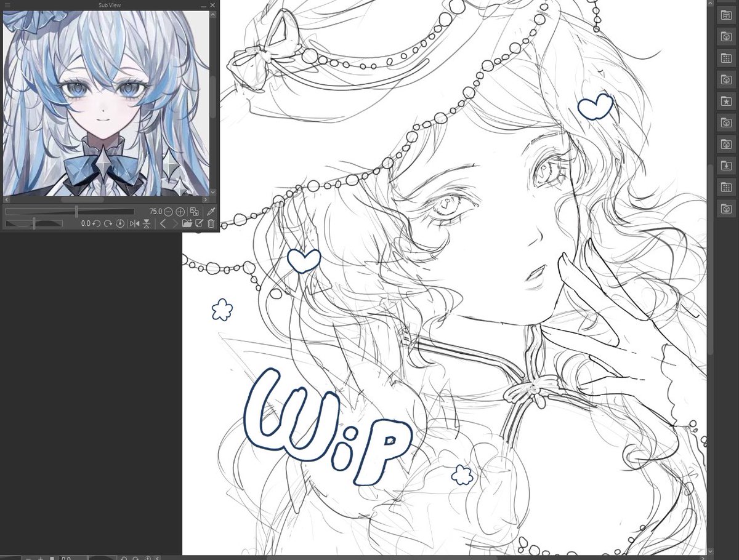Open the grid folder just below download folder
This screenshot has width=739, height=560.
point(727,187)
